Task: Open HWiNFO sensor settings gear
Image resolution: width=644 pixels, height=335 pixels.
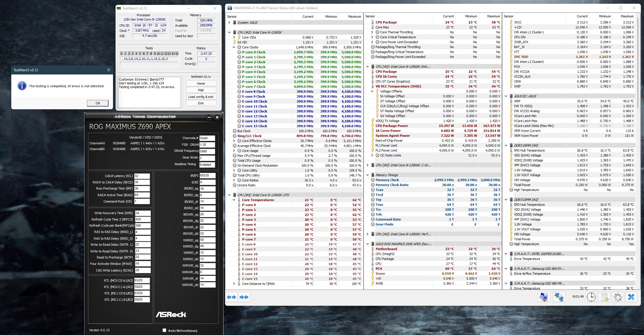Action: 618,297
